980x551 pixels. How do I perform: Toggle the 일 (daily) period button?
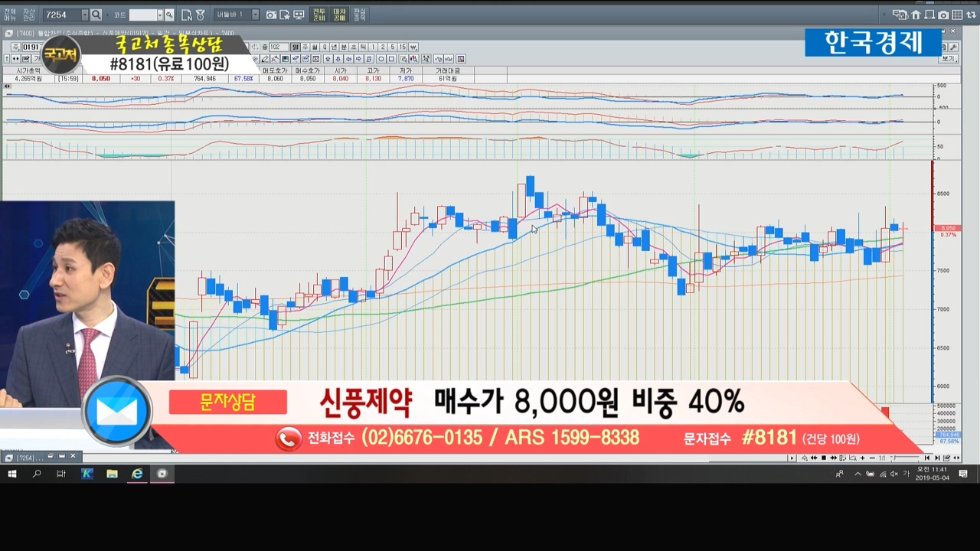295,47
